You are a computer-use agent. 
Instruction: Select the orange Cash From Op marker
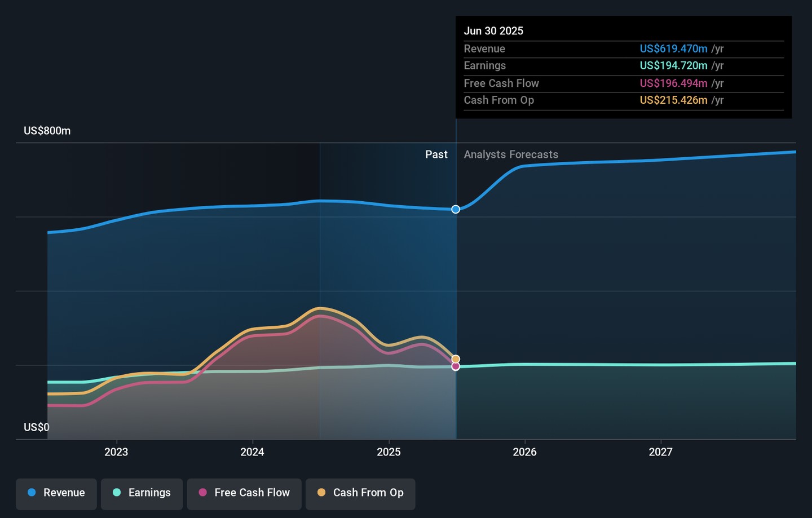click(456, 358)
